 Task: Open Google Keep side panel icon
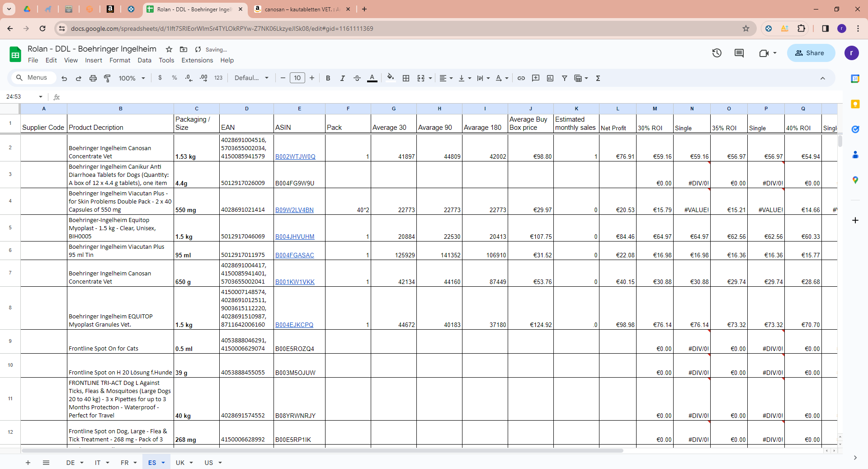(x=855, y=104)
